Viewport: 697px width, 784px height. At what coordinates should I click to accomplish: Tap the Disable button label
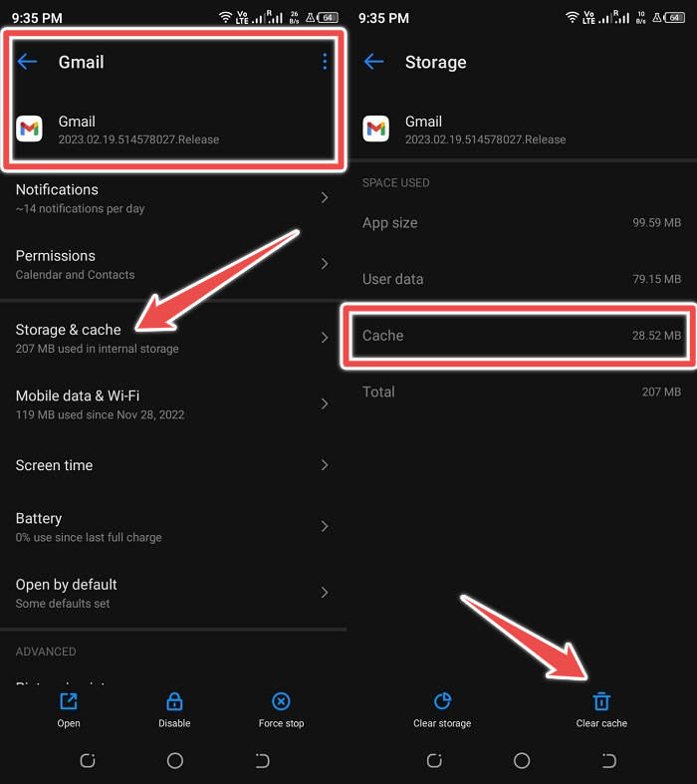[174, 723]
